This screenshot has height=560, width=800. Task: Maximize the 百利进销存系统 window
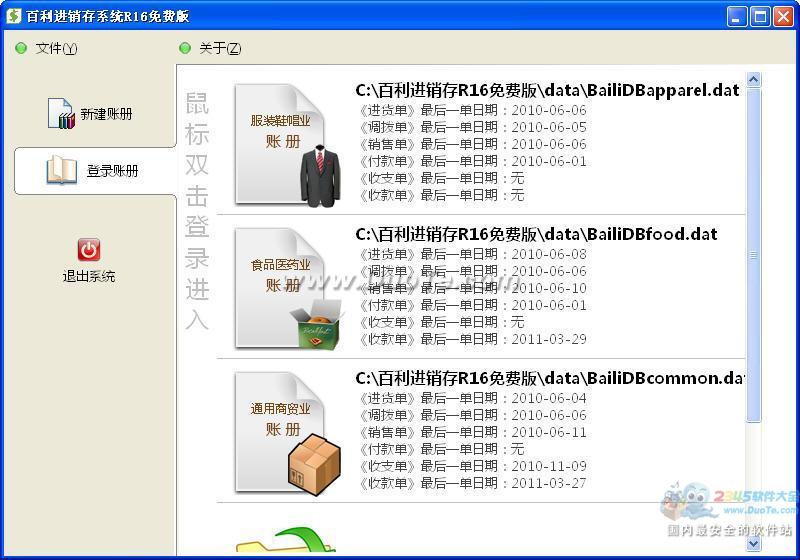click(x=760, y=16)
